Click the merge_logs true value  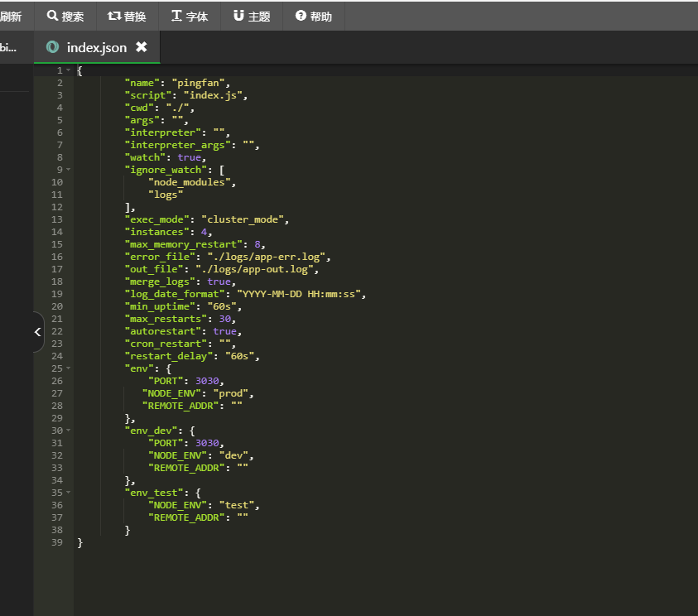tap(219, 282)
